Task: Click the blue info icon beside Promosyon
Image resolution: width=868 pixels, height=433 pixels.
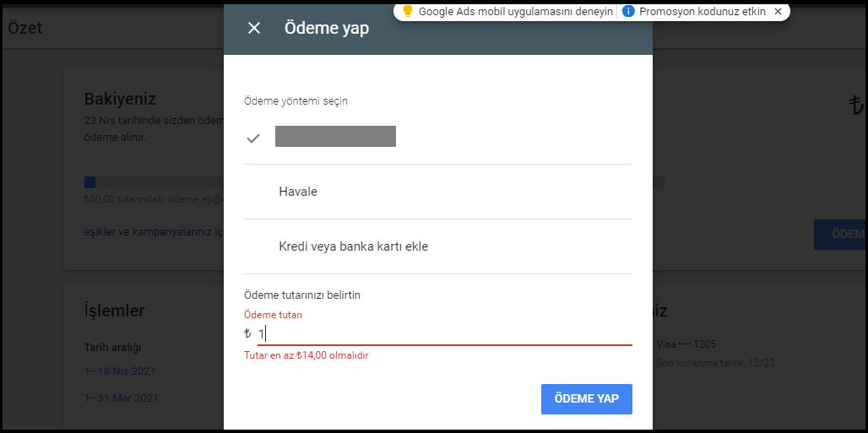Action: 627,12
